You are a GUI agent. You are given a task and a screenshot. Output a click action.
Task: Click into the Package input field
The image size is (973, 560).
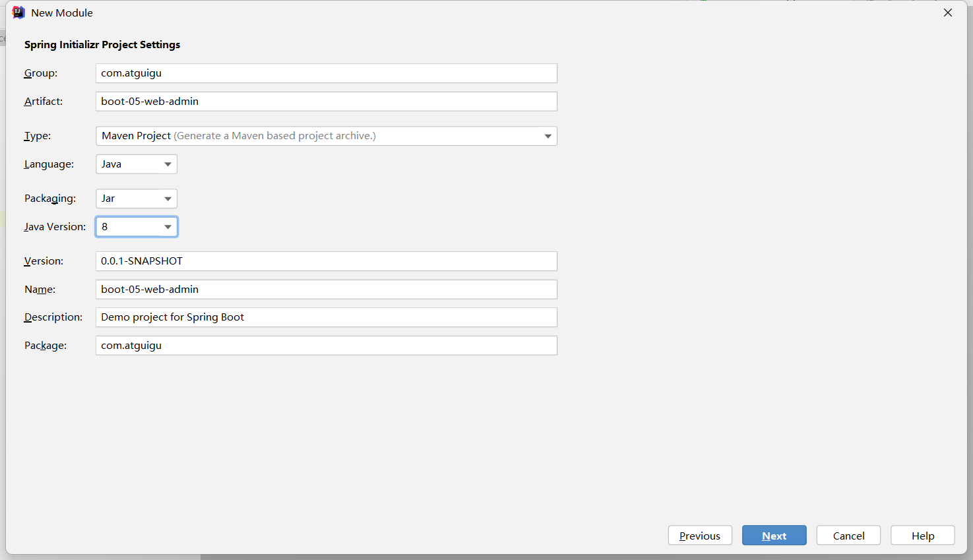pyautogui.click(x=326, y=346)
